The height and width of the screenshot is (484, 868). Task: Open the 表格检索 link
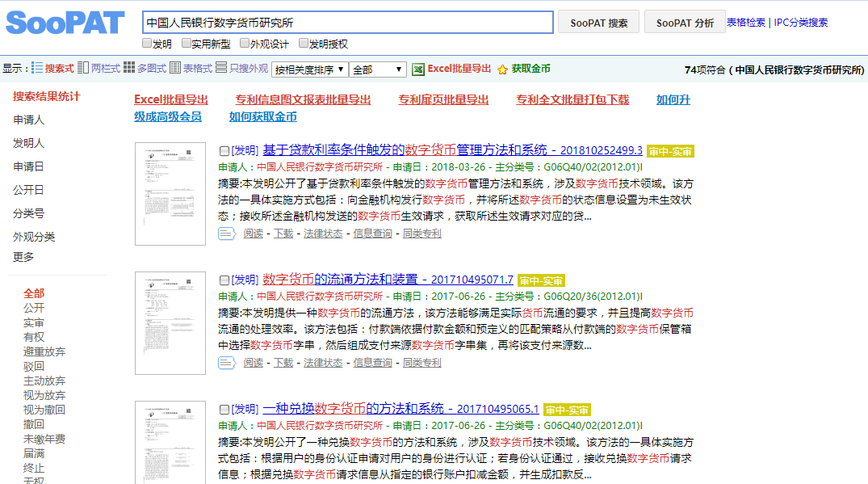tap(745, 22)
